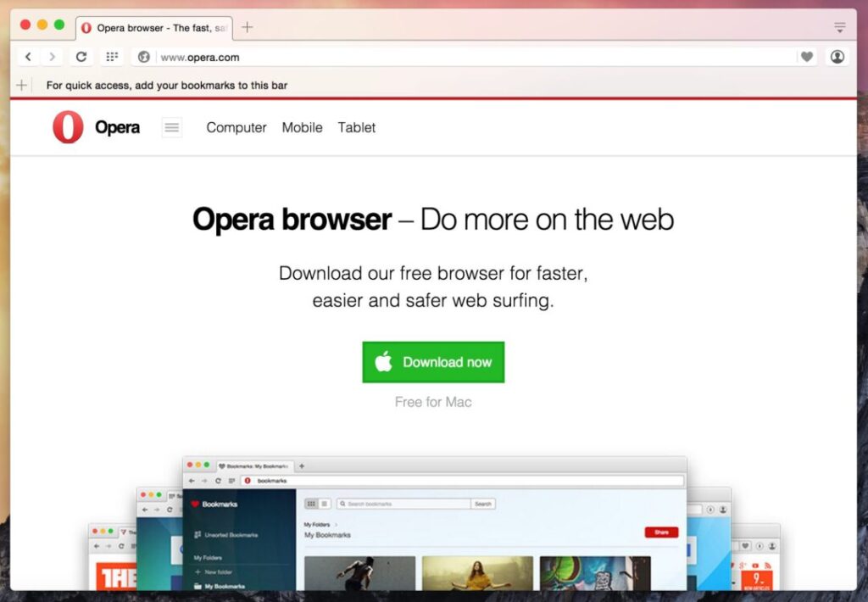
Task: Click the globe site info icon
Action: pyautogui.click(x=144, y=57)
